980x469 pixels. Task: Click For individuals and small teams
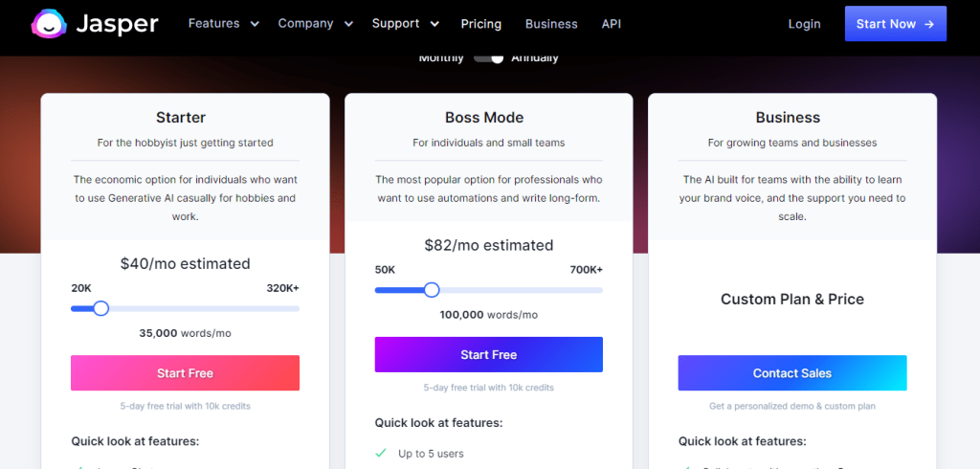pos(489,143)
